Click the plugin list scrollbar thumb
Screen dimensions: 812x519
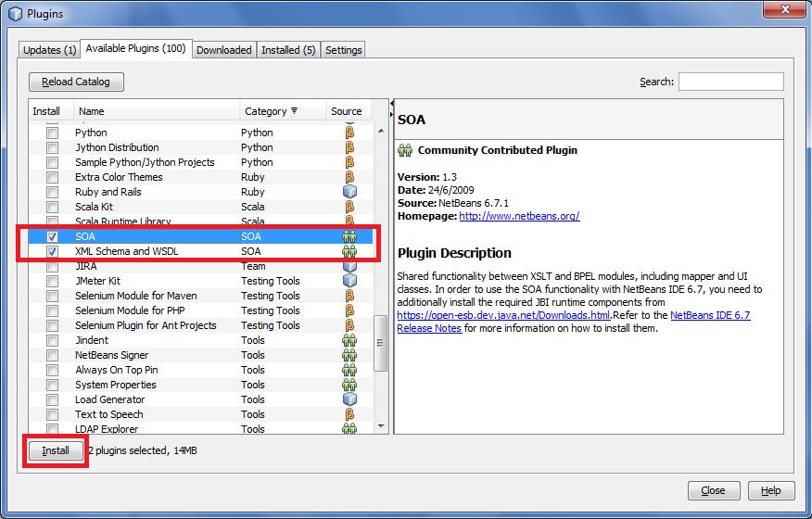click(381, 343)
